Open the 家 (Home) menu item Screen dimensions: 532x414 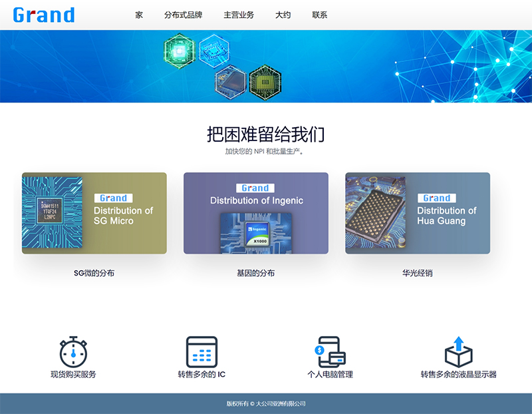139,15
